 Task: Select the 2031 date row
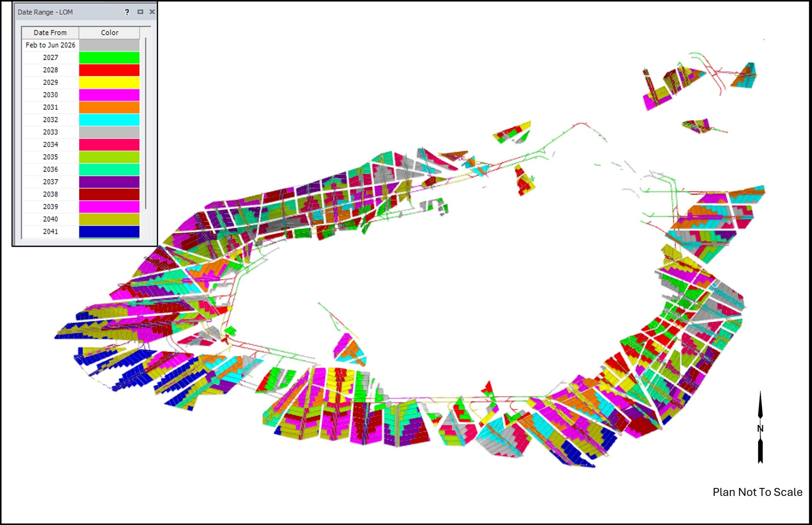click(x=81, y=107)
